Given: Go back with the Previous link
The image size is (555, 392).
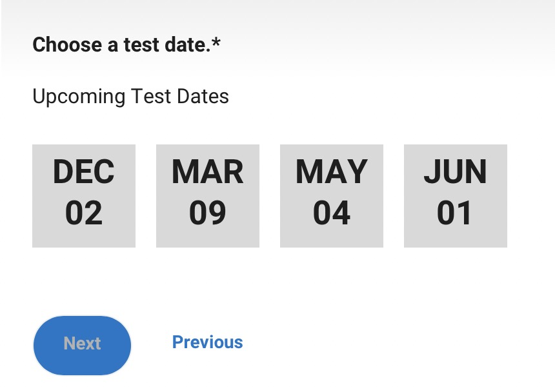Looking at the screenshot, I should pyautogui.click(x=207, y=342).
